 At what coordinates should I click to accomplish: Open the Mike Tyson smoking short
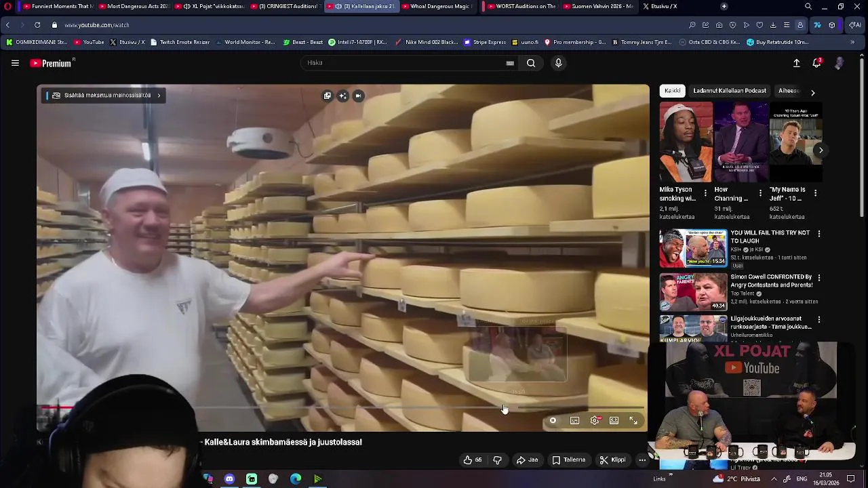[x=686, y=142]
